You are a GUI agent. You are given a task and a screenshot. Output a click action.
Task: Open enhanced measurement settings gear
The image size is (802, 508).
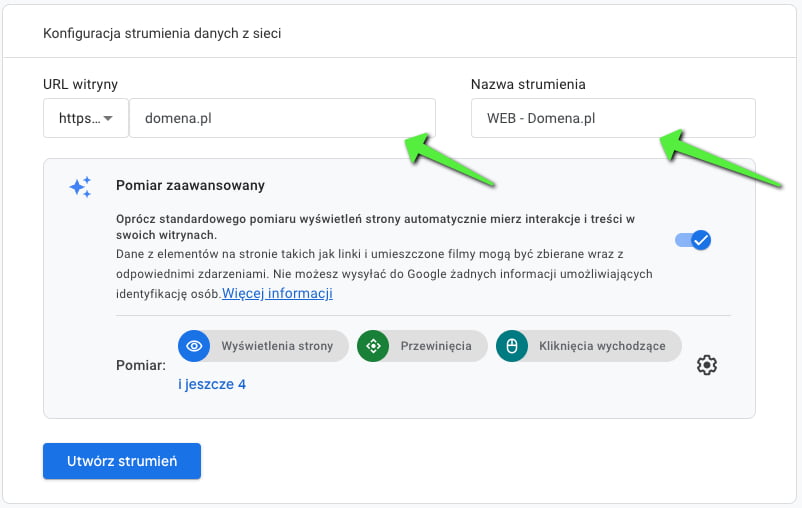click(706, 365)
